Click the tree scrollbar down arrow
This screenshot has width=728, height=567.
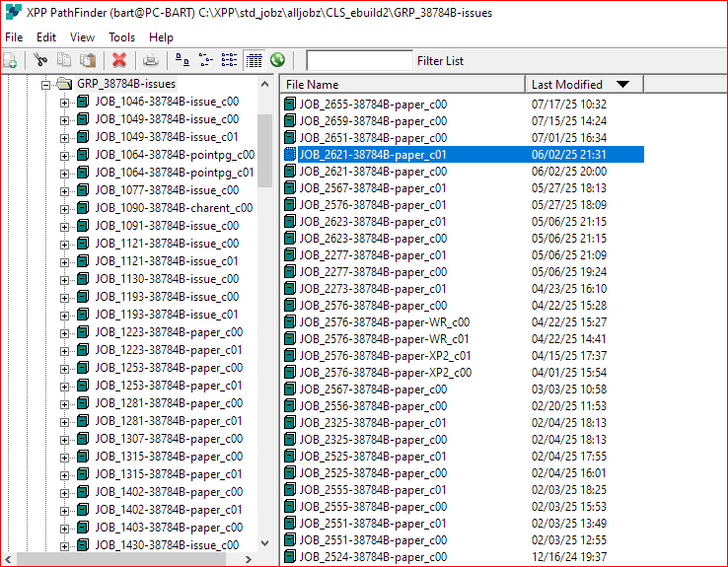click(264, 543)
